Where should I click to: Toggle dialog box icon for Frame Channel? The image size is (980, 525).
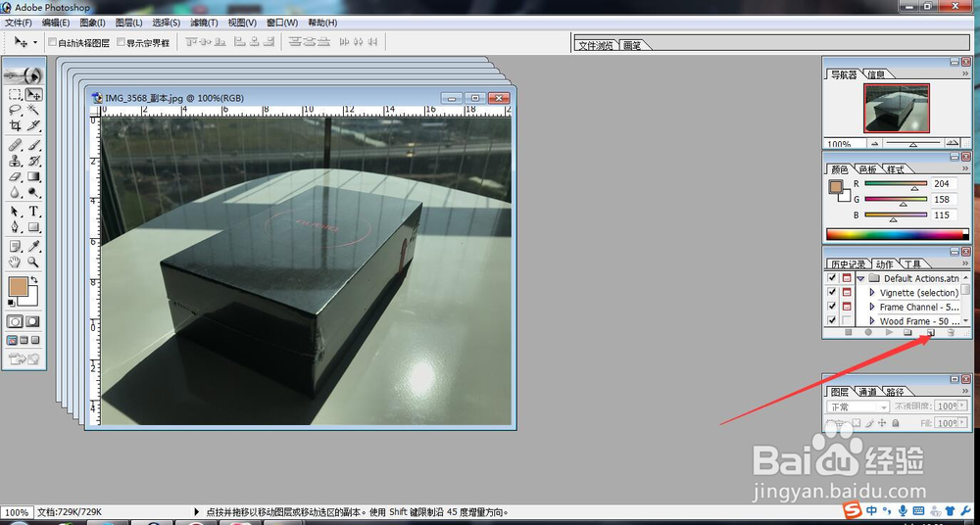click(x=847, y=307)
